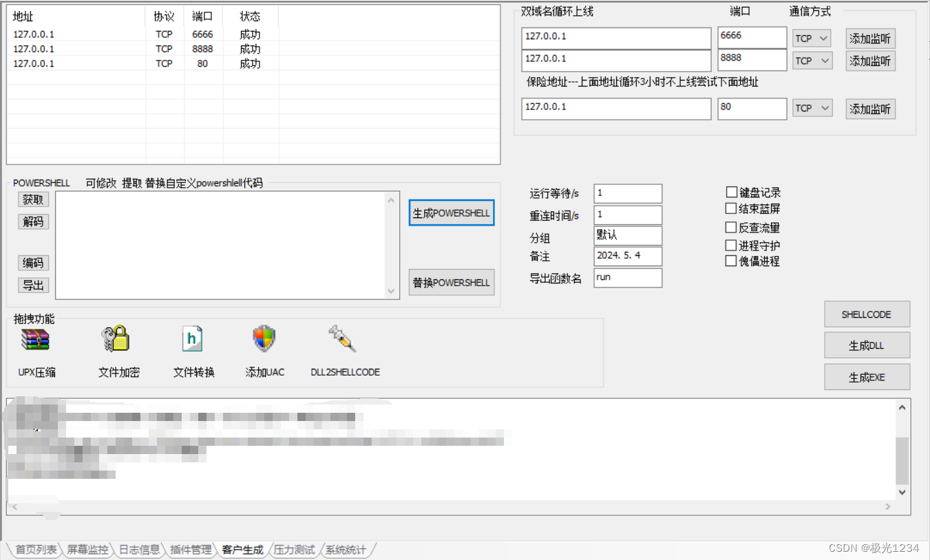Viewport: 930px width, 560px height.
Task: Focus the 备注 field showing 2024. 5. 4
Action: point(628,256)
